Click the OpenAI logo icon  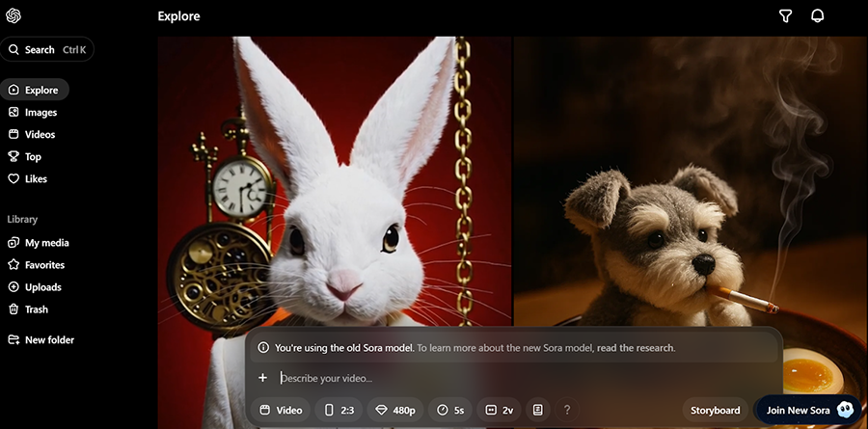14,16
